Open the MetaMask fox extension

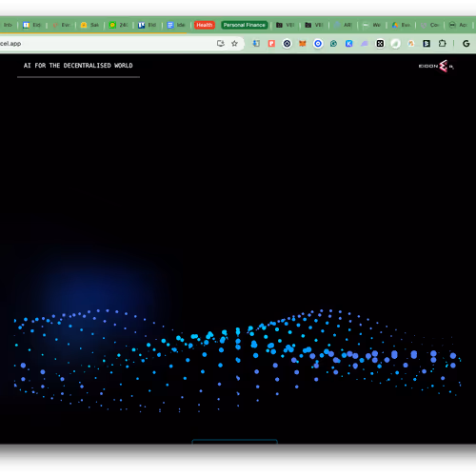click(303, 44)
